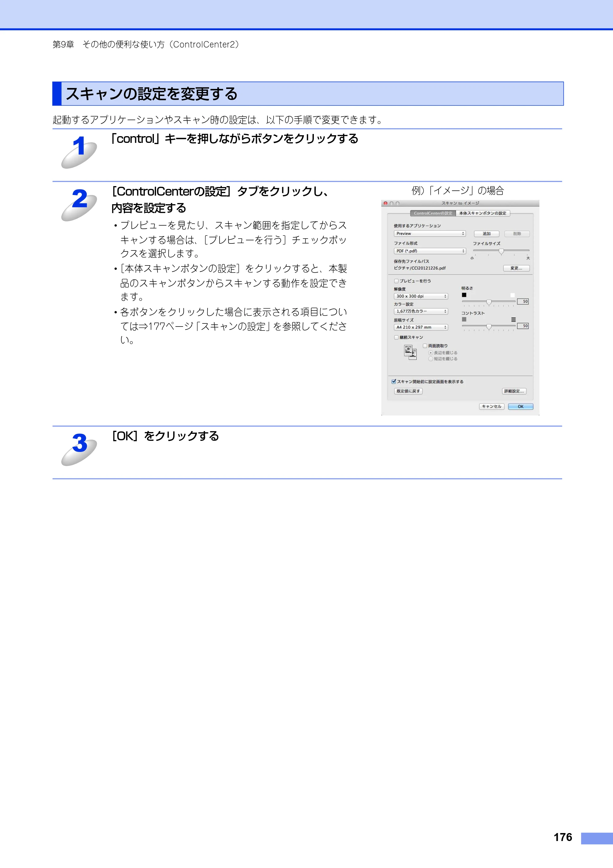The width and height of the screenshot is (613, 868).
Task: Tick the 継続スキャン checkbox
Action: 396,337
